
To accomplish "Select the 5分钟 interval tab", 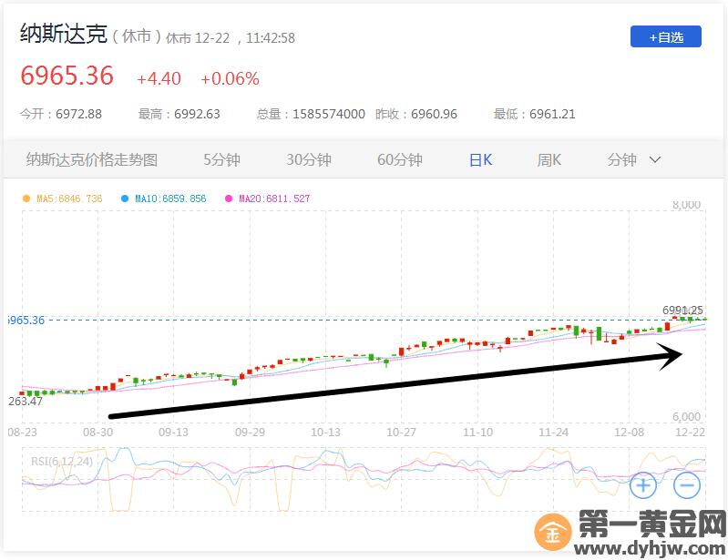I will 221,160.
